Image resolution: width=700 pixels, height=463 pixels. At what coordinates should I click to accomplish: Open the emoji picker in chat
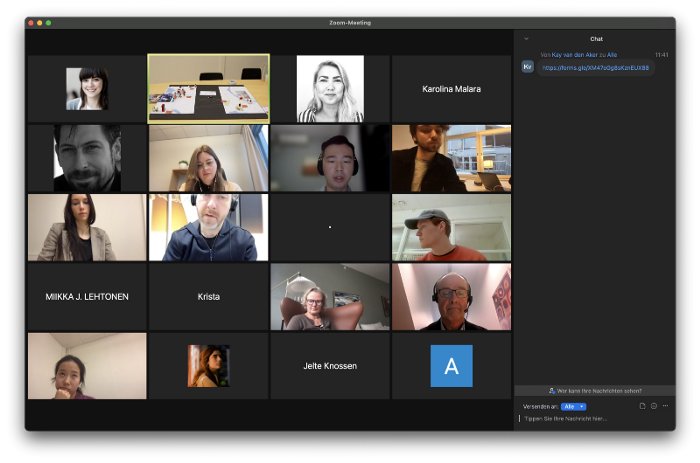pos(653,406)
